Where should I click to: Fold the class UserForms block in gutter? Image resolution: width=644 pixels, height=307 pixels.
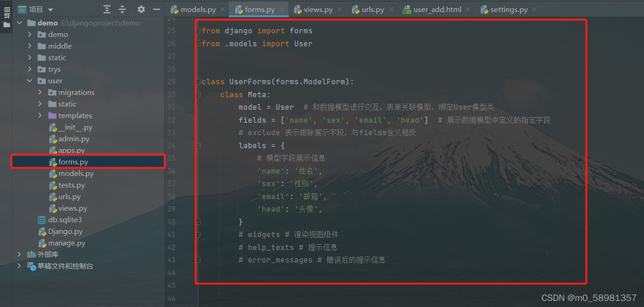tap(198, 82)
